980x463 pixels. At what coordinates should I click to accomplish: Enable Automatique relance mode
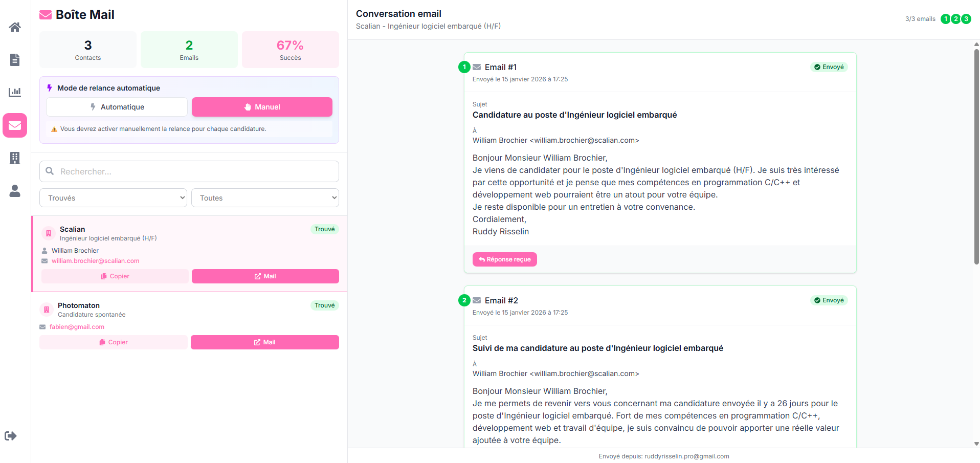[x=117, y=107]
